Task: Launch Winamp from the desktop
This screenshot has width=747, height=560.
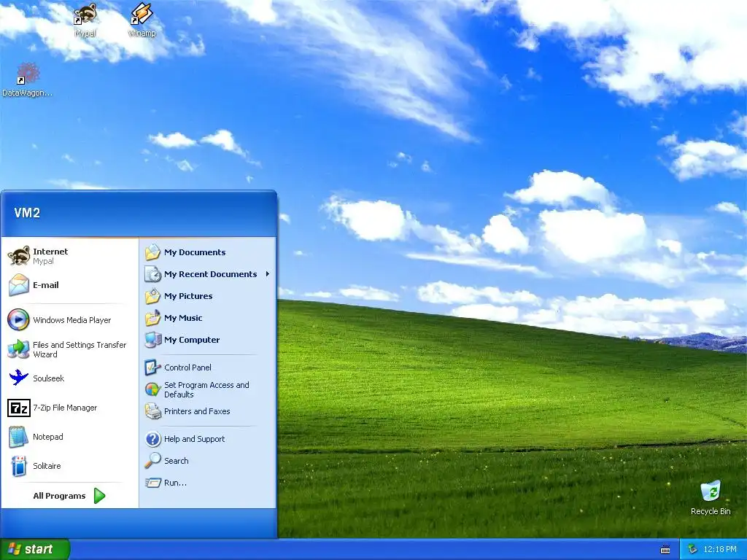Action: tap(142, 20)
